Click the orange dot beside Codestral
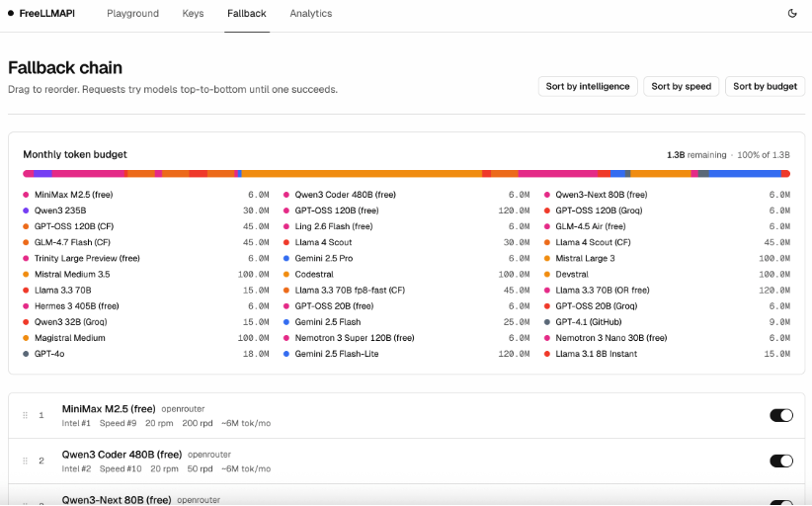The image size is (812, 506). tap(286, 275)
